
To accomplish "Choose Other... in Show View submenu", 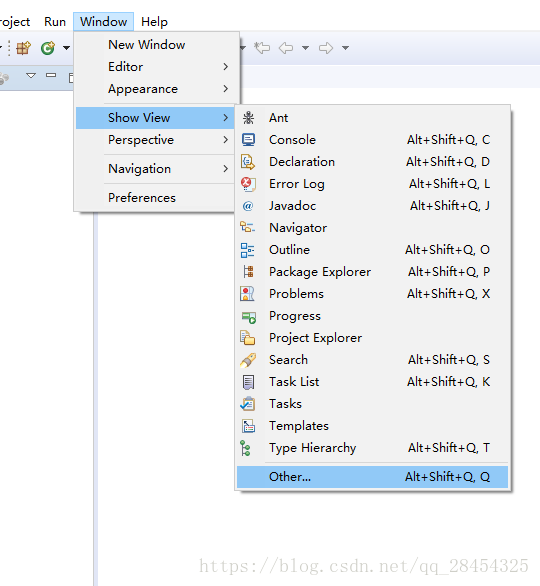I will coord(373,477).
